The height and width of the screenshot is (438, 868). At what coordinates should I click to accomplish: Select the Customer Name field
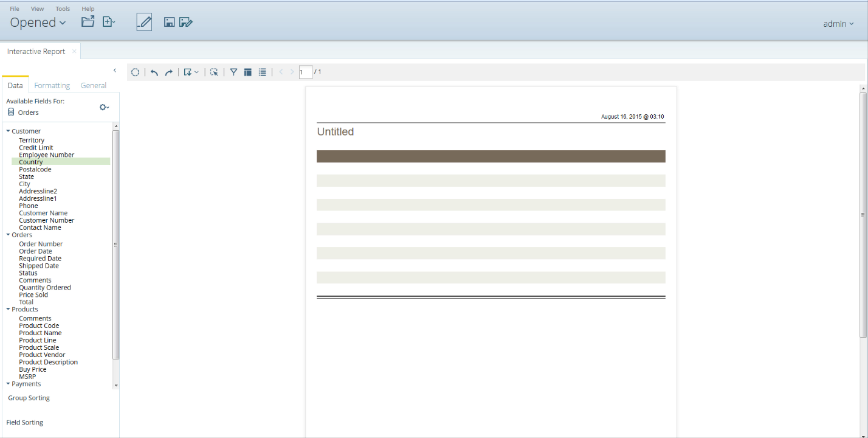click(43, 213)
